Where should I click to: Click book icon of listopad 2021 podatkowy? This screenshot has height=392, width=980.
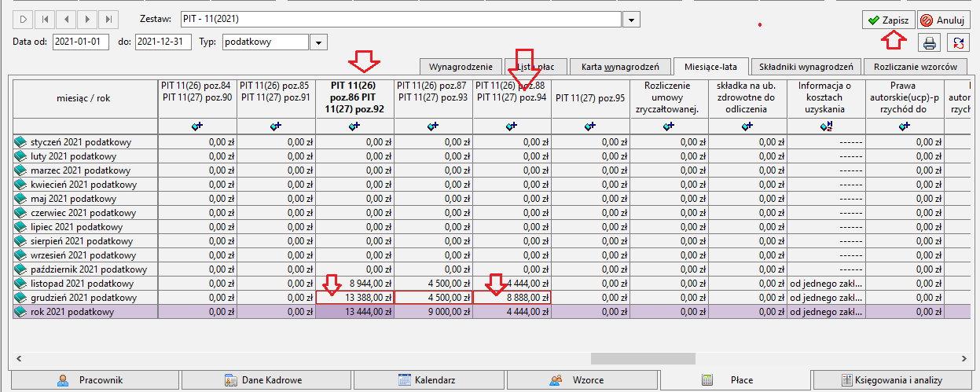(21, 284)
